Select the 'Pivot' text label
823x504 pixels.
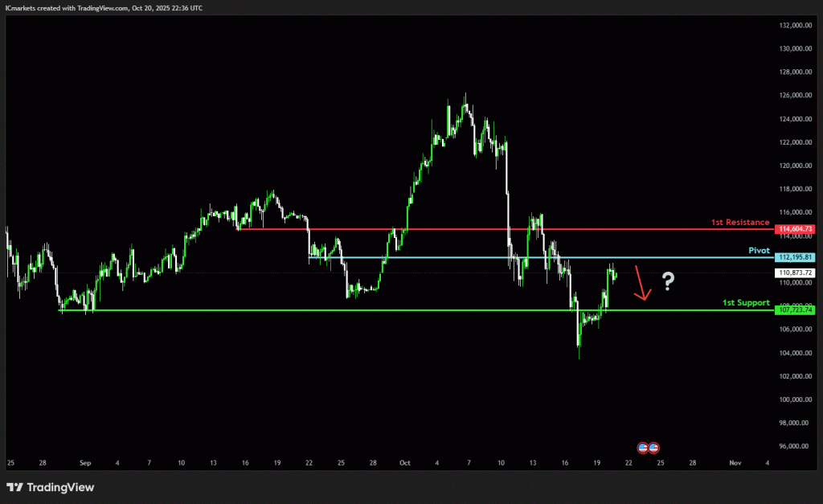tap(760, 251)
